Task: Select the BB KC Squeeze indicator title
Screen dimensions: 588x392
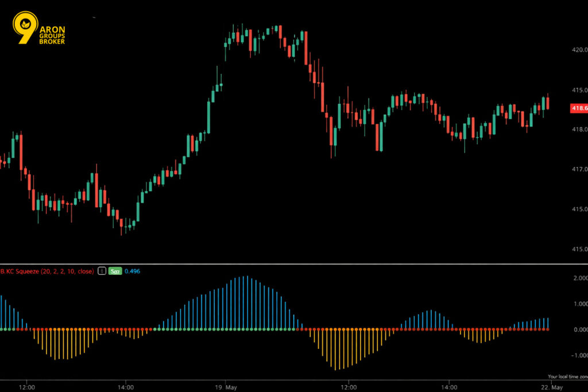Action: point(47,271)
